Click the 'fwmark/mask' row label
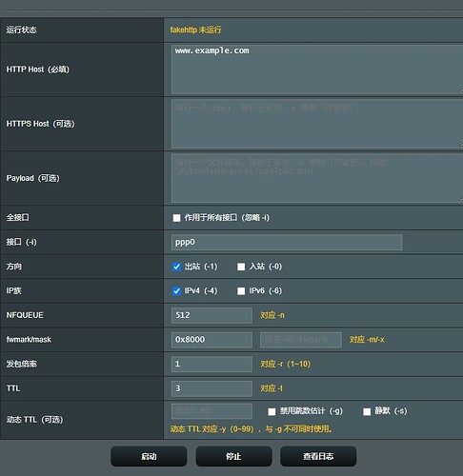 29,340
